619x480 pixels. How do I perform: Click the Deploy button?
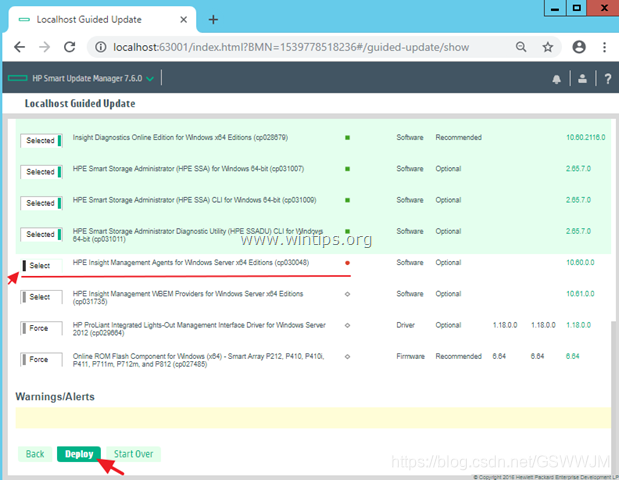tap(79, 454)
